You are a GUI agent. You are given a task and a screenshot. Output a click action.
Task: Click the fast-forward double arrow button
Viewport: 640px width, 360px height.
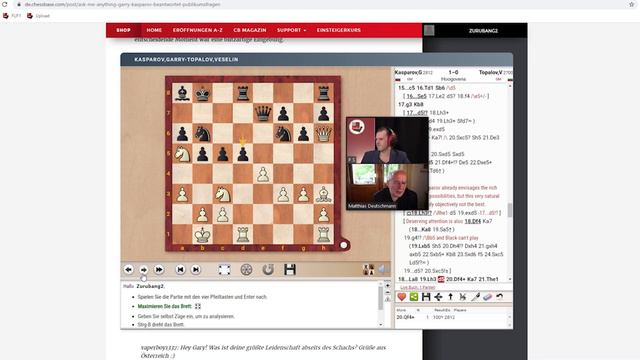159,269
